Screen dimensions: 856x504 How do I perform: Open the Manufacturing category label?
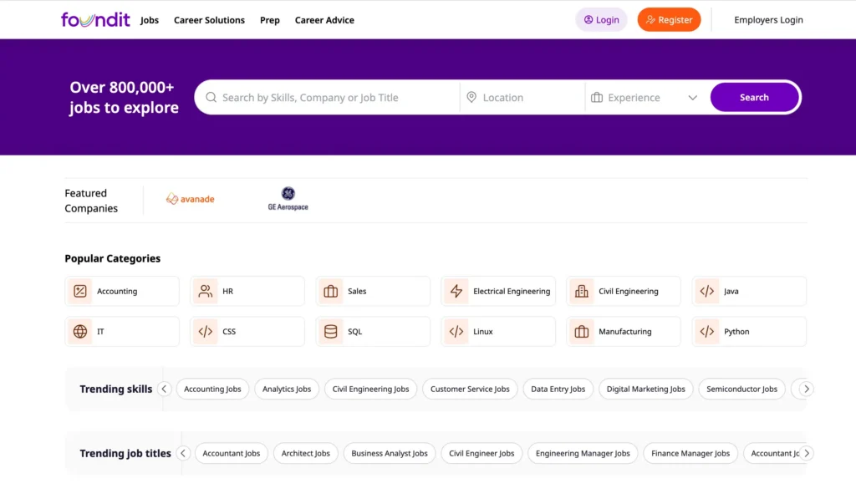(625, 332)
